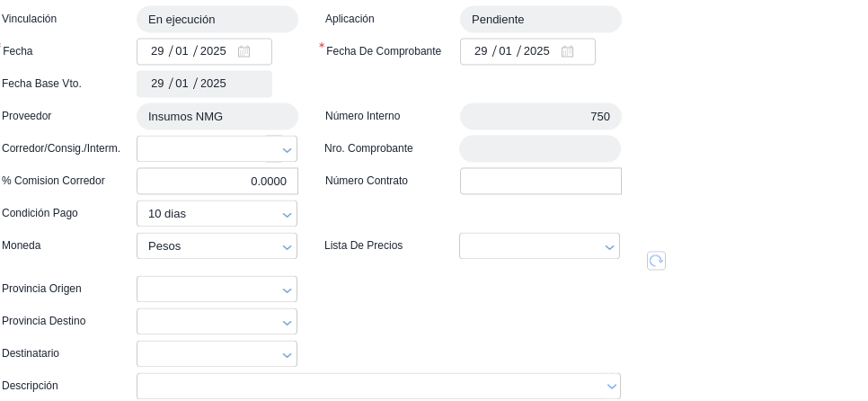Expand the Corredor/Consig./Interm. dropdown

pyautogui.click(x=287, y=150)
